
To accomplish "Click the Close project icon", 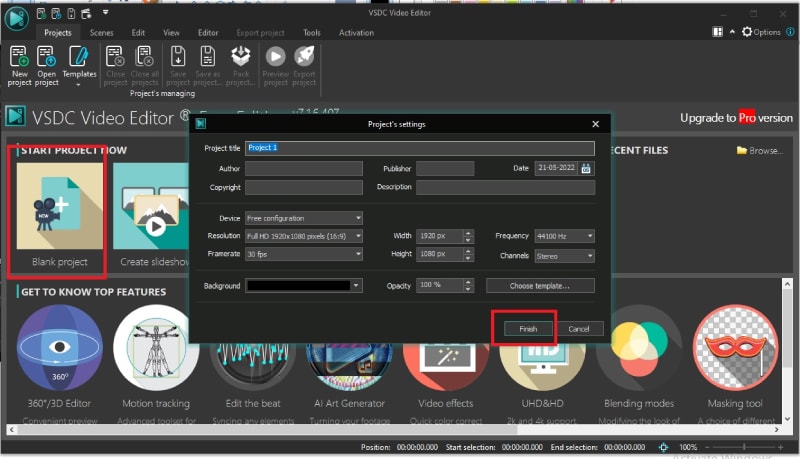I will (115, 57).
